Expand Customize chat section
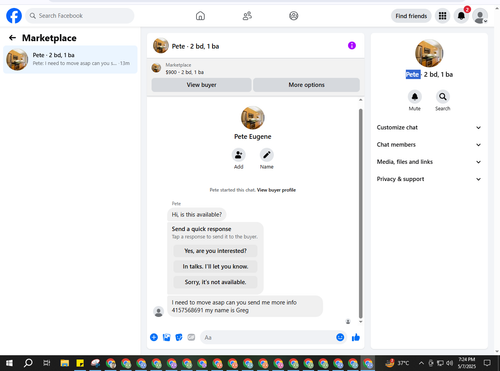This screenshot has height=371, width=500. [x=429, y=127]
